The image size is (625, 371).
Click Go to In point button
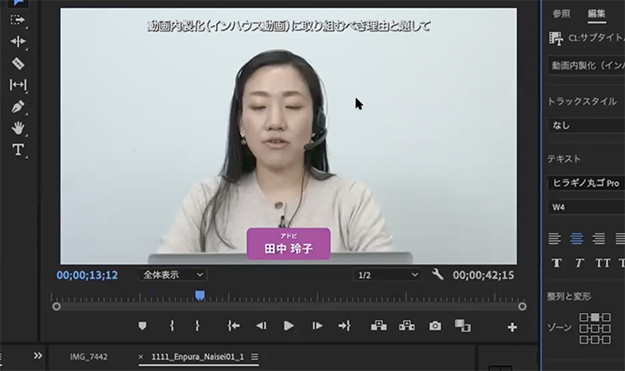234,326
